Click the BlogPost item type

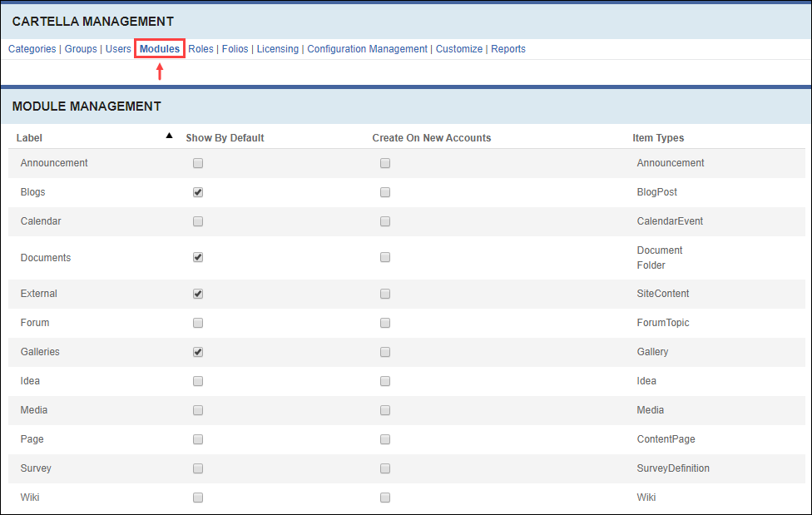(x=656, y=191)
